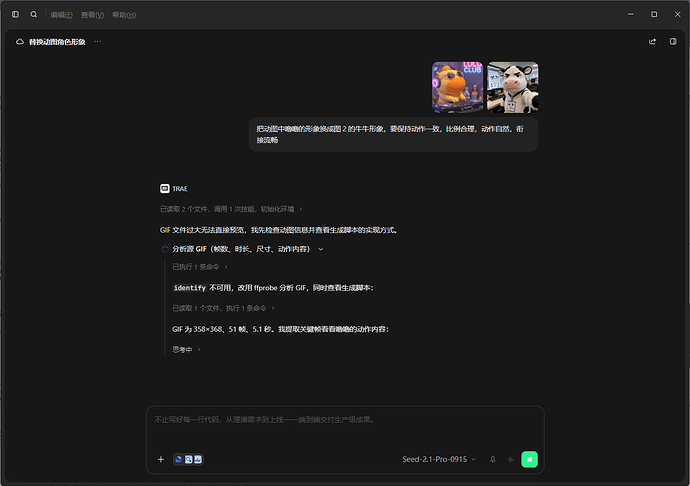Toggle the left sidebar panel icon
Image resolution: width=690 pixels, height=486 pixels.
click(x=15, y=15)
